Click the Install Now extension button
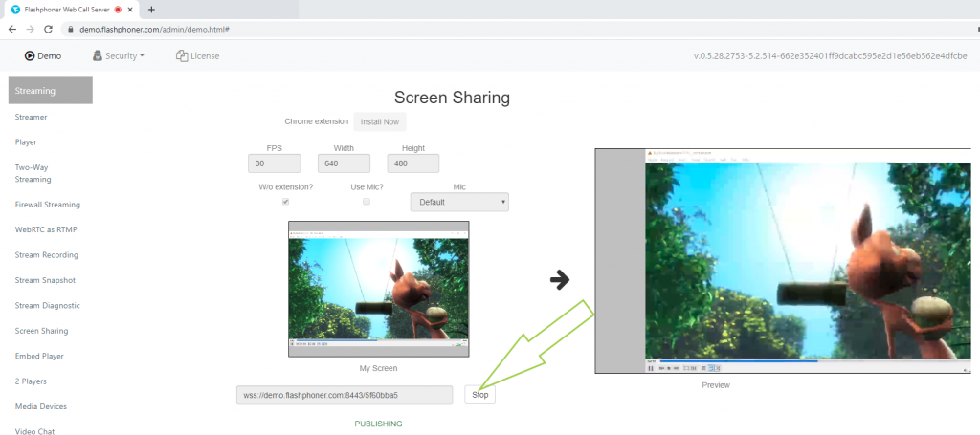The width and height of the screenshot is (980, 435). coord(380,121)
